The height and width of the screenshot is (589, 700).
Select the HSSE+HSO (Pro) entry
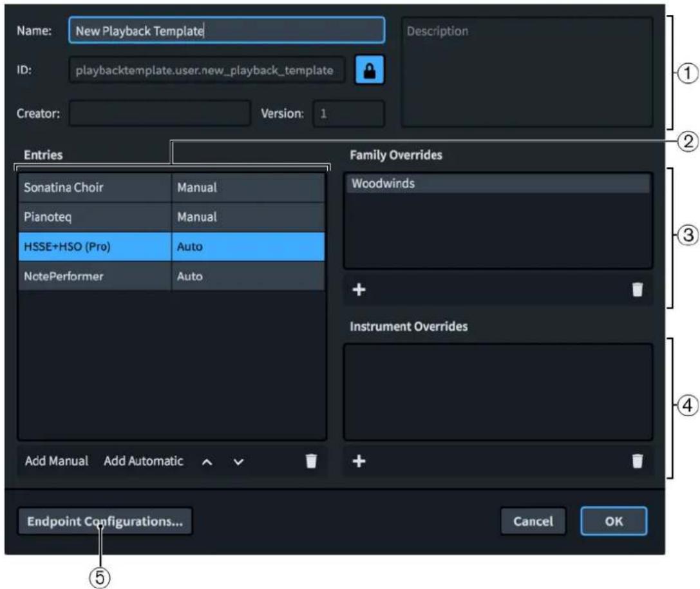(95, 246)
